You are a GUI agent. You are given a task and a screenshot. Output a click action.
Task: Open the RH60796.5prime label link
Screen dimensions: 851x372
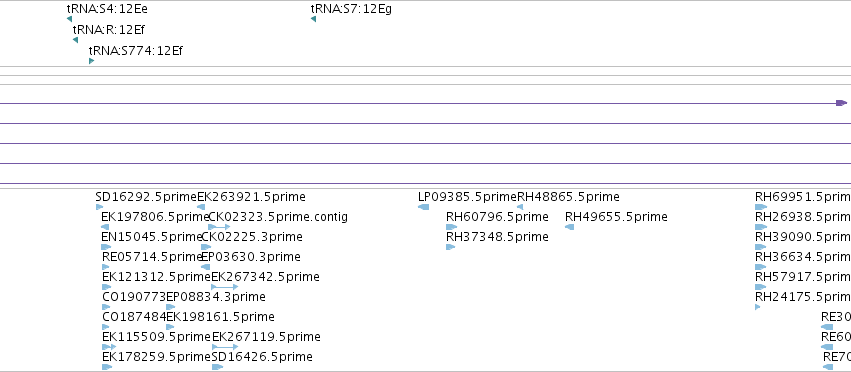pyautogui.click(x=497, y=217)
